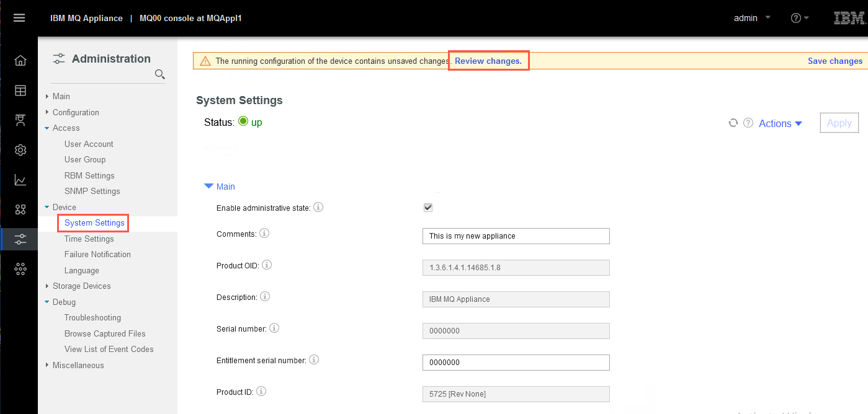The width and height of the screenshot is (868, 414).
Task: Open the four-squares objects icon in sidebar
Action: click(20, 209)
